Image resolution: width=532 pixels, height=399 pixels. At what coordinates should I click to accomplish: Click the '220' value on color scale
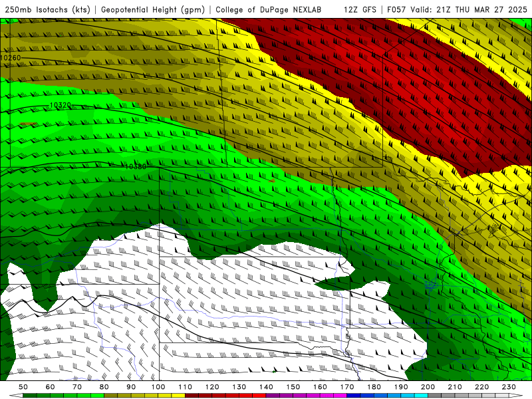[481, 387]
